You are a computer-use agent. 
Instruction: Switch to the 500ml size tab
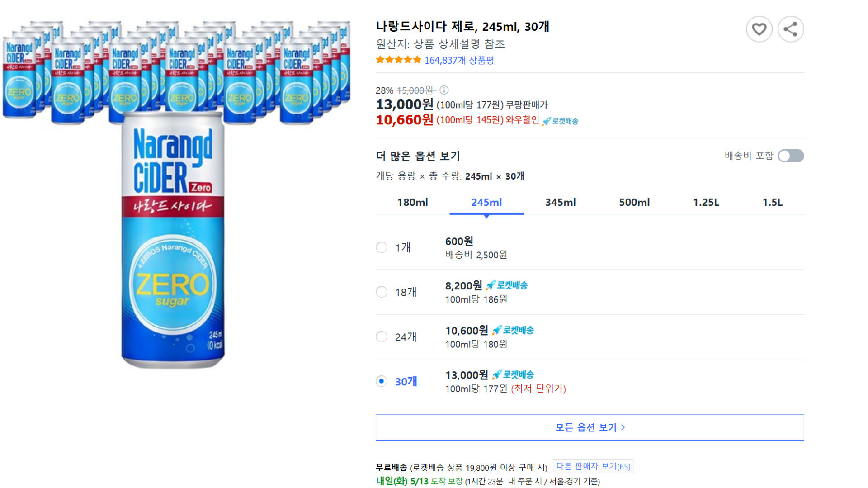coord(634,202)
